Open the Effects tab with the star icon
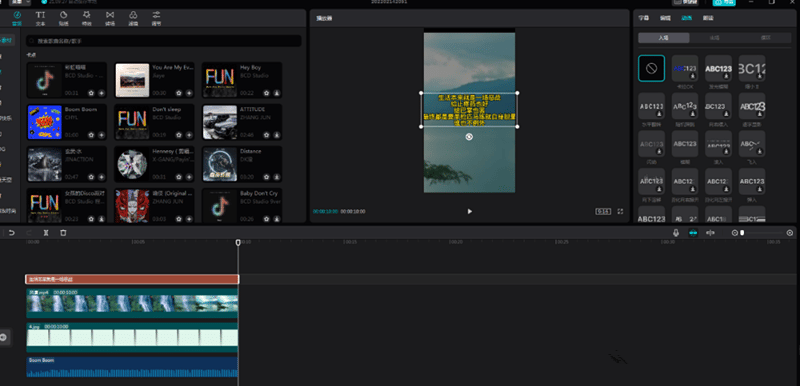 point(87,18)
